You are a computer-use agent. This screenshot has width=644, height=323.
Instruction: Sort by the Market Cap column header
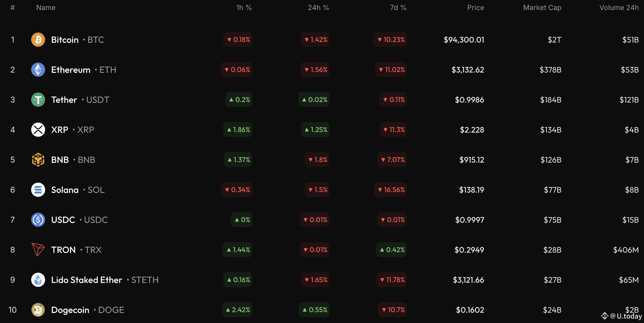[542, 8]
